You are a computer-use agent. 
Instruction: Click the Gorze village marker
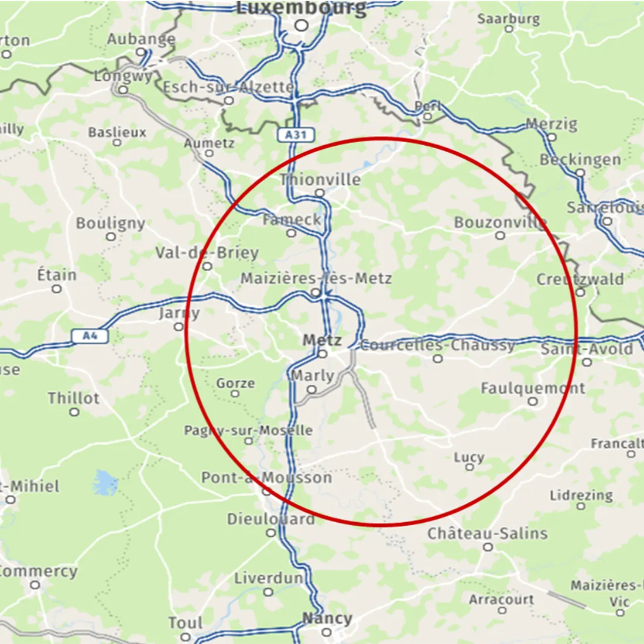click(235, 394)
